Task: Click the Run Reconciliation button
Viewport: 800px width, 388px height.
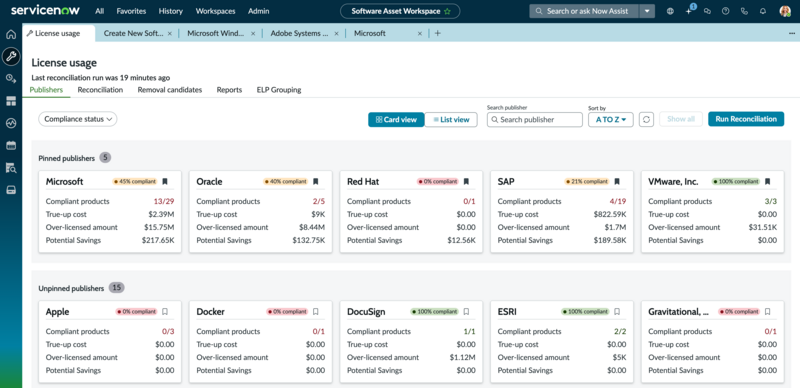Action: click(746, 119)
